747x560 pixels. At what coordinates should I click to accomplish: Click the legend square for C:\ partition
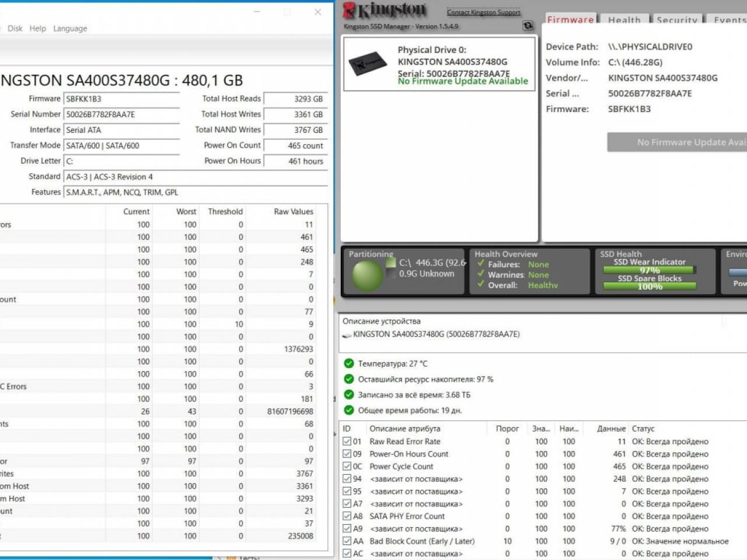(x=391, y=263)
